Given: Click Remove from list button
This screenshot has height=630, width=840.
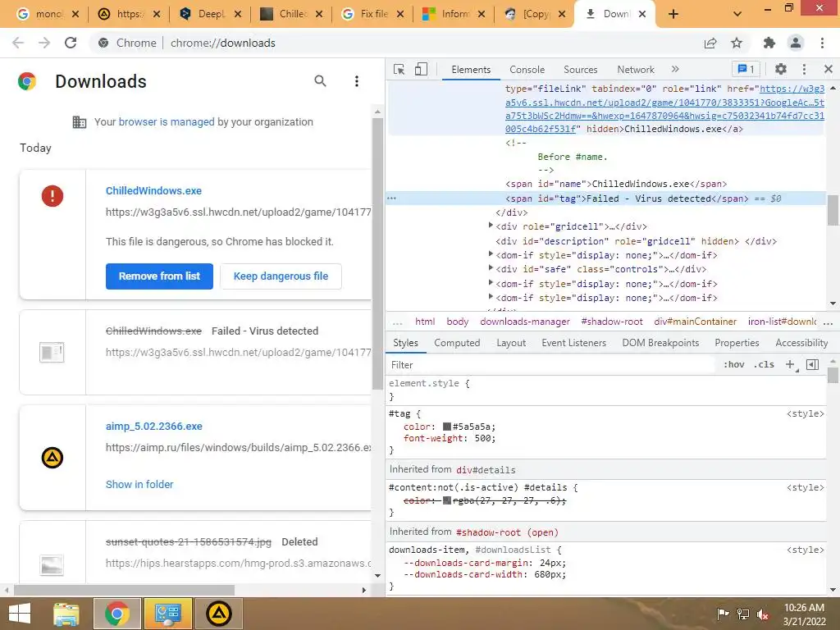Looking at the screenshot, I should [x=159, y=276].
